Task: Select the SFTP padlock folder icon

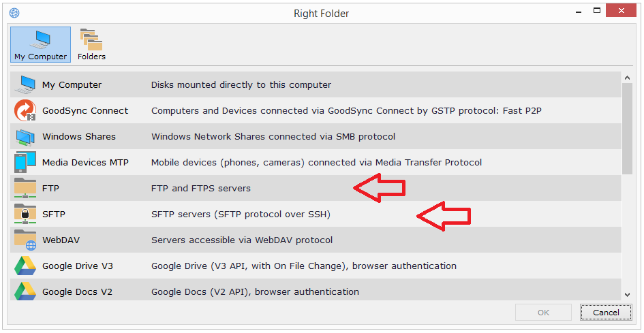Action: coord(26,214)
